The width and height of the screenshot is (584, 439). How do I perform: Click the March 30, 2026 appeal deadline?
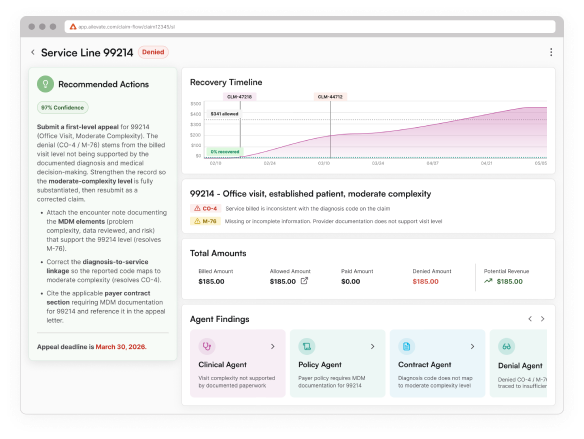coord(121,347)
